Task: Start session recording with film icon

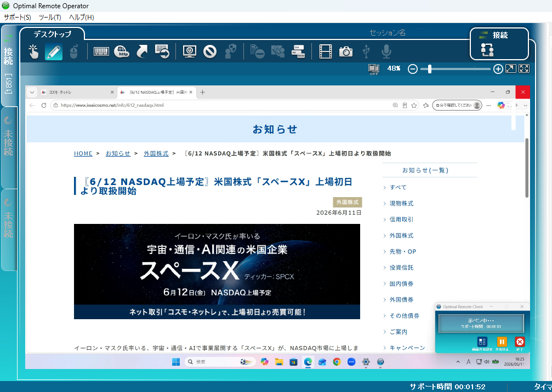Action: tap(325, 51)
